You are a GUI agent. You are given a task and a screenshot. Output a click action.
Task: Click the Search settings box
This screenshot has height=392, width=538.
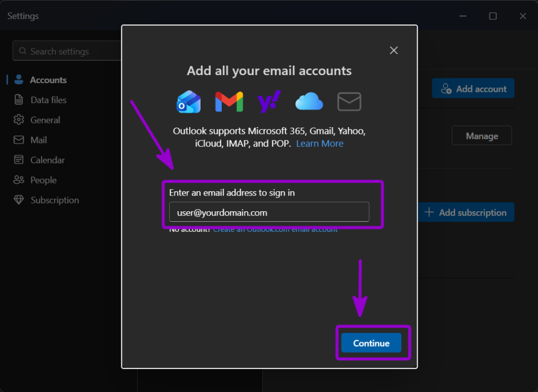point(67,51)
